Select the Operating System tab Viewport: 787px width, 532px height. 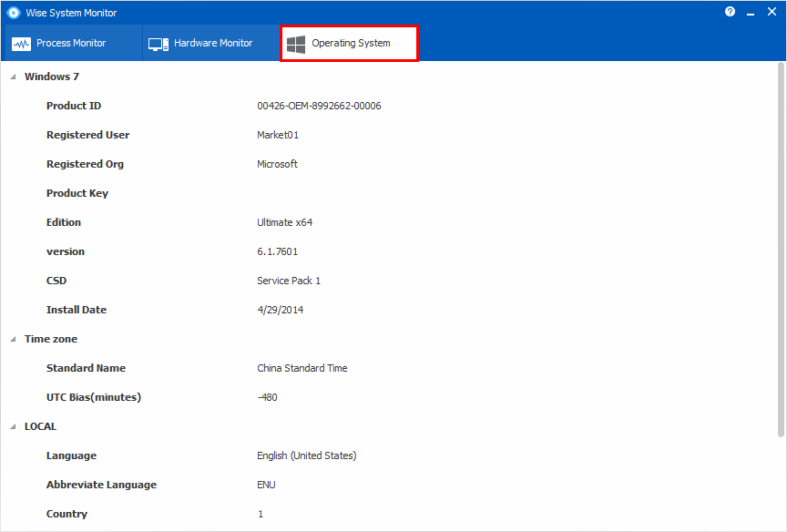(x=350, y=43)
